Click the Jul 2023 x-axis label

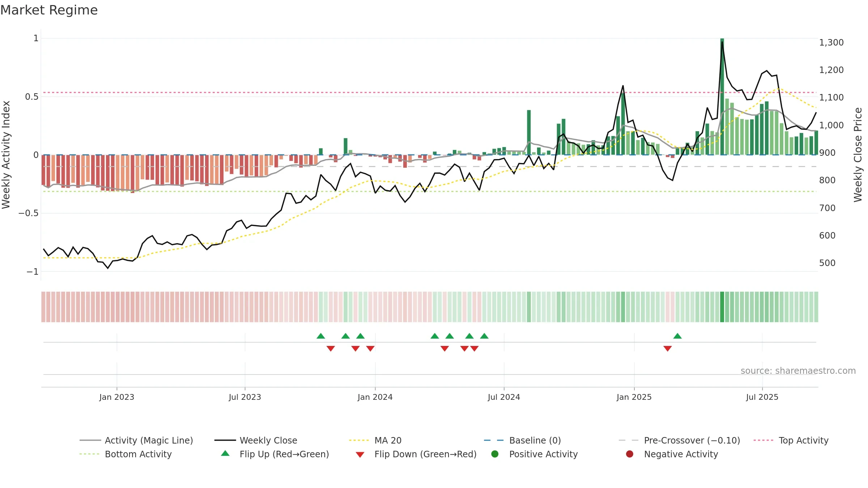pyautogui.click(x=245, y=397)
